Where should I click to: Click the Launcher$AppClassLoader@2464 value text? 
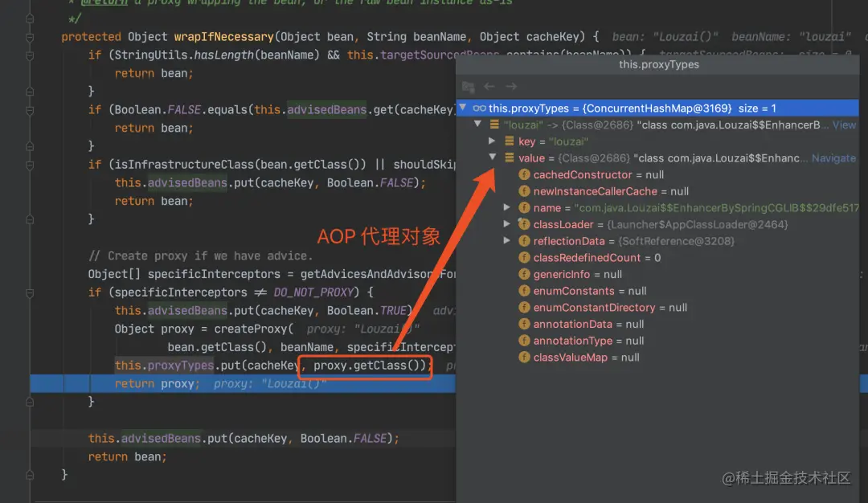click(x=698, y=225)
